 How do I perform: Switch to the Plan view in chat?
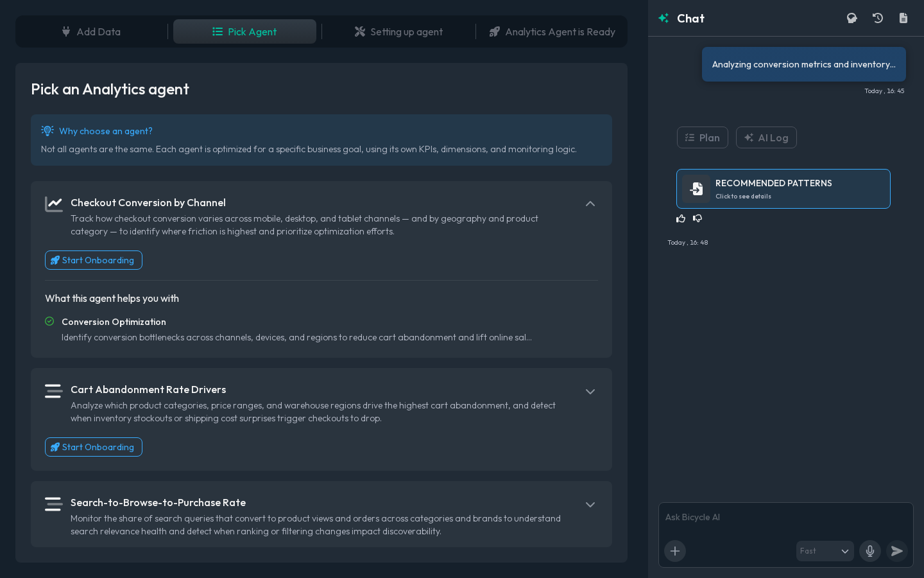[703, 137]
